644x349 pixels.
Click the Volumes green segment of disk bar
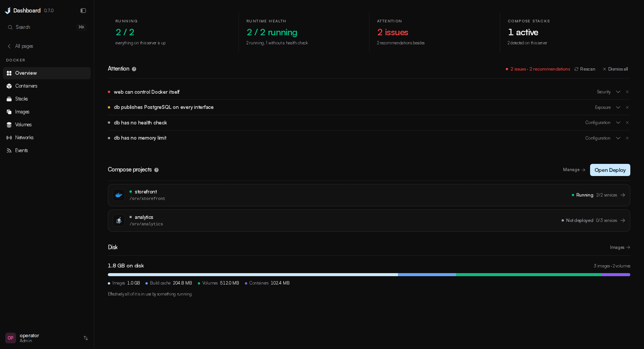[x=529, y=275]
